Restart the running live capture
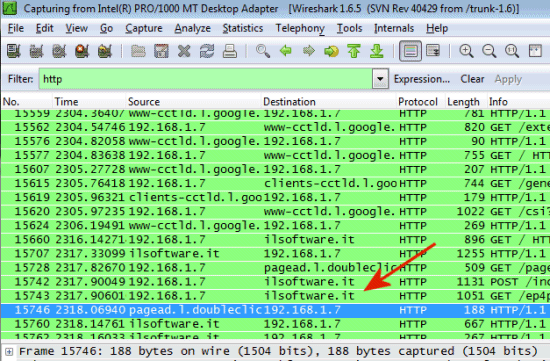550x361 pixels. [x=105, y=51]
